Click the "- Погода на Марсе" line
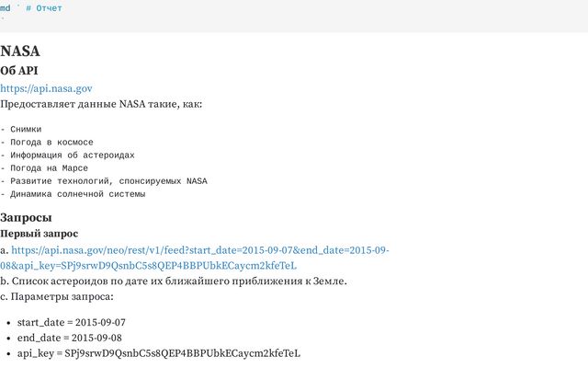This screenshot has width=588, height=368. pos(44,168)
